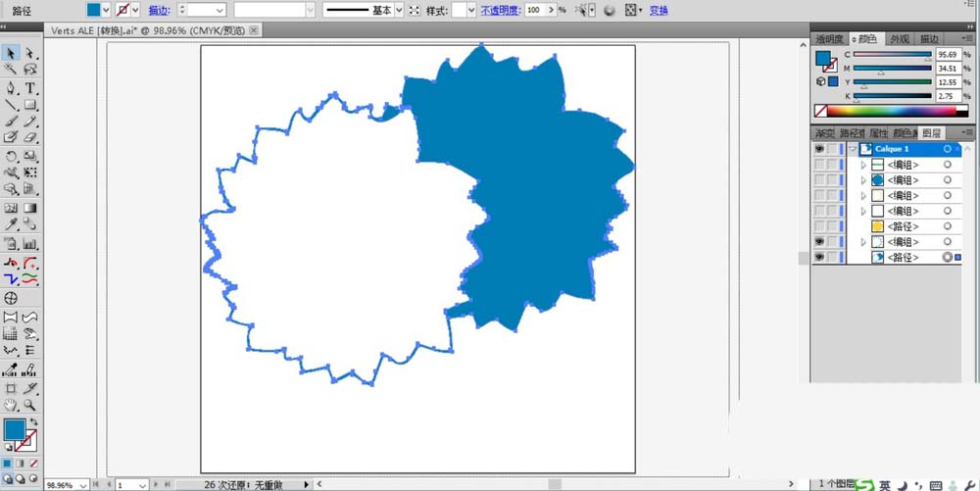This screenshot has width=980, height=491.
Task: Open Recolor Artwork color wheel in control bar
Action: coord(610,10)
